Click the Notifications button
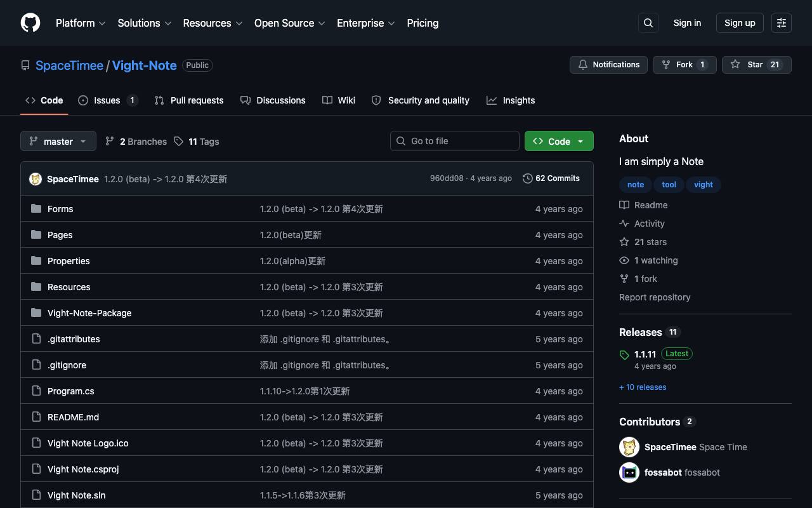The width and height of the screenshot is (812, 508). pyautogui.click(x=609, y=65)
